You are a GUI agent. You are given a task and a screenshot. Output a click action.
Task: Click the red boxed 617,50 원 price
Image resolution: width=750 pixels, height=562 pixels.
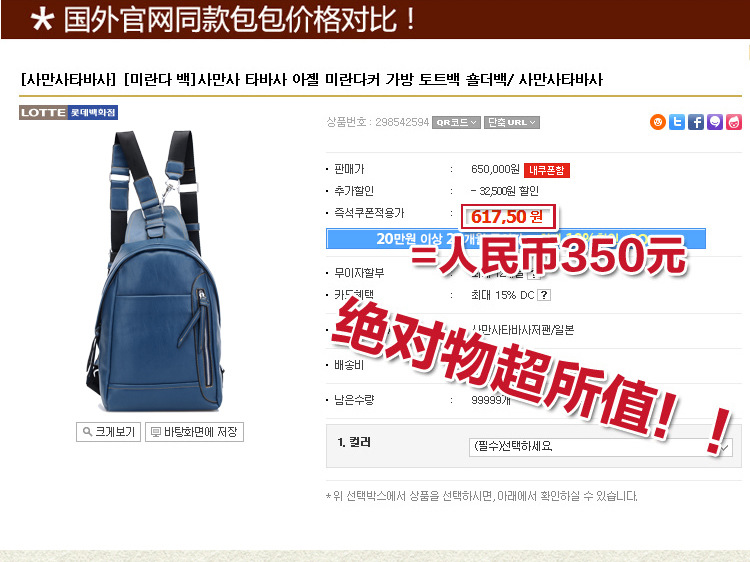tap(508, 217)
